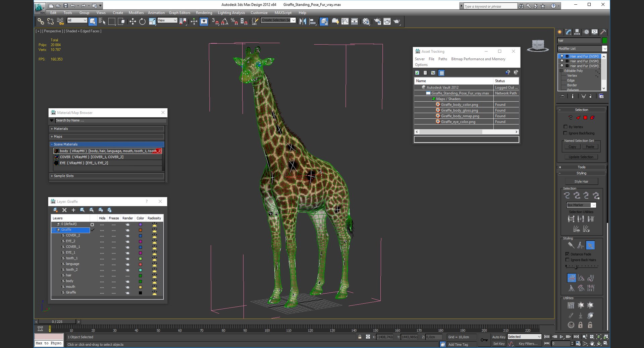This screenshot has height=348, width=644.
Task: Open the Create command panel tab
Action: [x=560, y=32]
